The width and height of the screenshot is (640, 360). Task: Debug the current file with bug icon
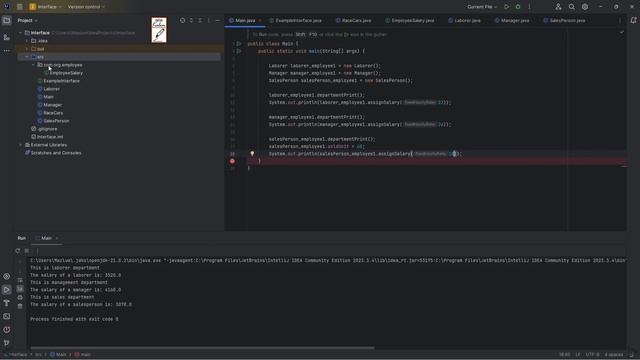coord(518,7)
